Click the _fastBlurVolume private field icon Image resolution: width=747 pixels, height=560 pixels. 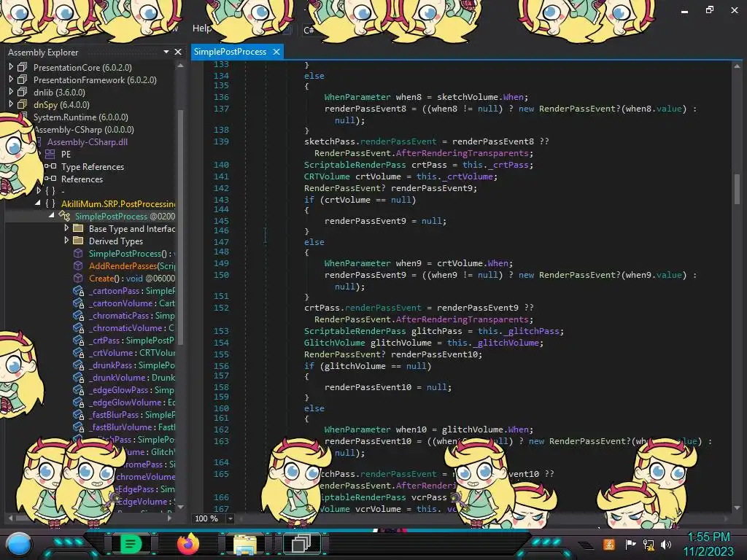pyautogui.click(x=78, y=427)
